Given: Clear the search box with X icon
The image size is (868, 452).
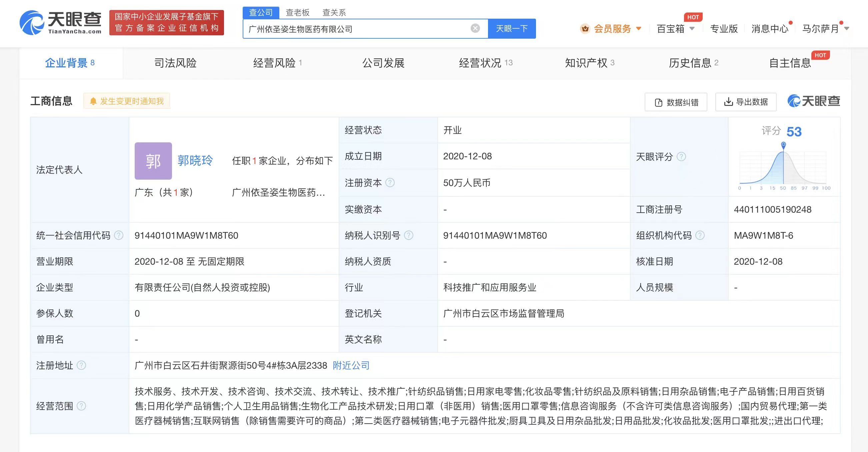Looking at the screenshot, I should click(475, 28).
